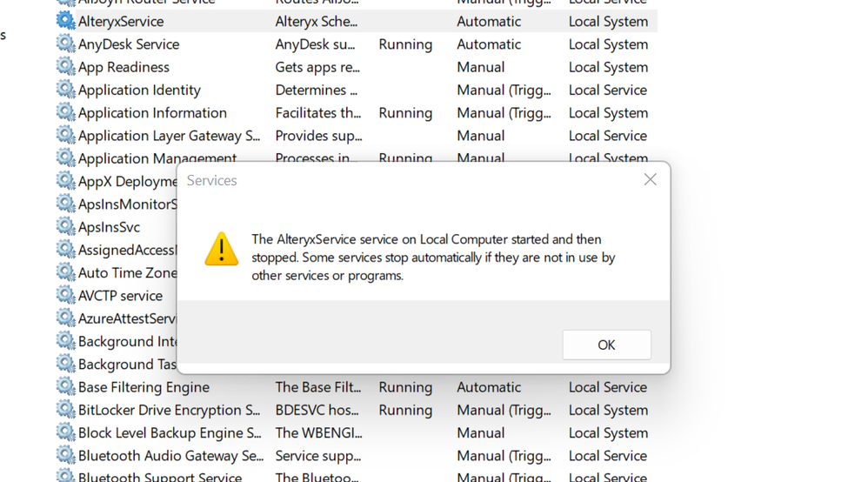Click the BitLocker Drive Encryption gear icon
The image size is (868, 482).
pyautogui.click(x=65, y=410)
